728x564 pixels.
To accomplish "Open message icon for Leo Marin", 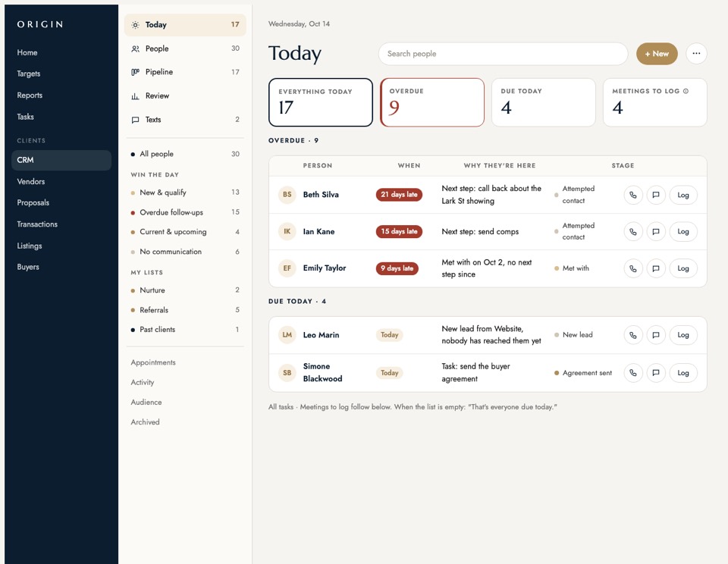I will coord(655,335).
